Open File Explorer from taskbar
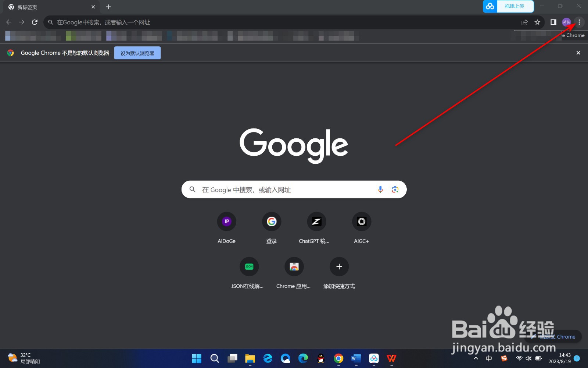 coord(250,358)
